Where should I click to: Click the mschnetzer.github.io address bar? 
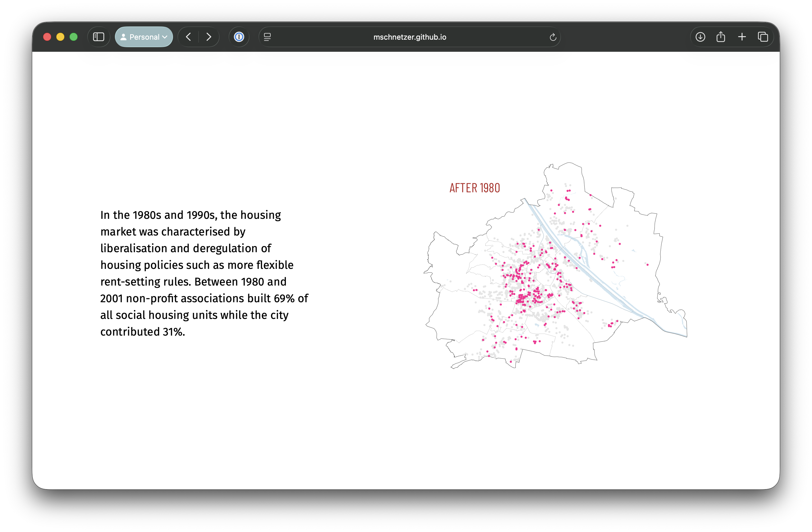click(409, 37)
